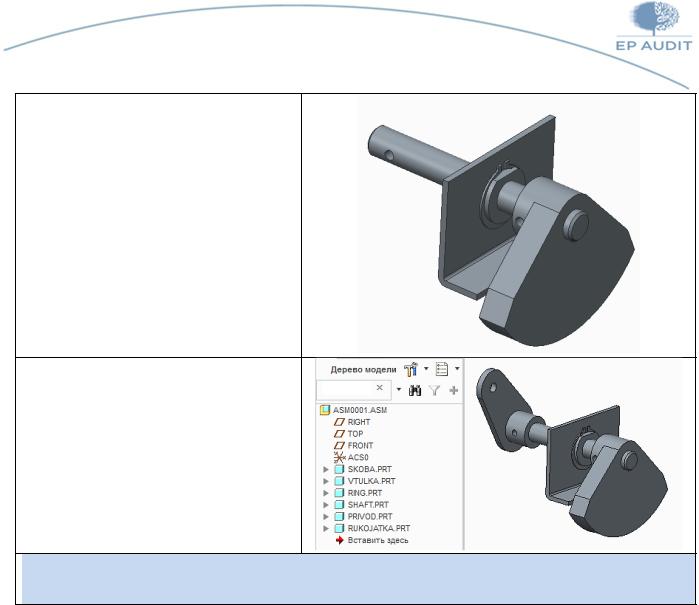Click the 'Дерево модели' panel title
This screenshot has width=699, height=605.
point(363,370)
